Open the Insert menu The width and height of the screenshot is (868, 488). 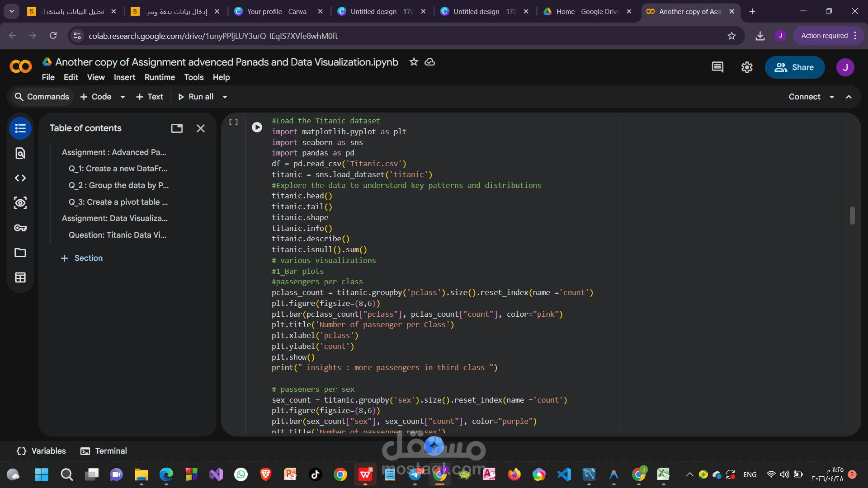124,77
